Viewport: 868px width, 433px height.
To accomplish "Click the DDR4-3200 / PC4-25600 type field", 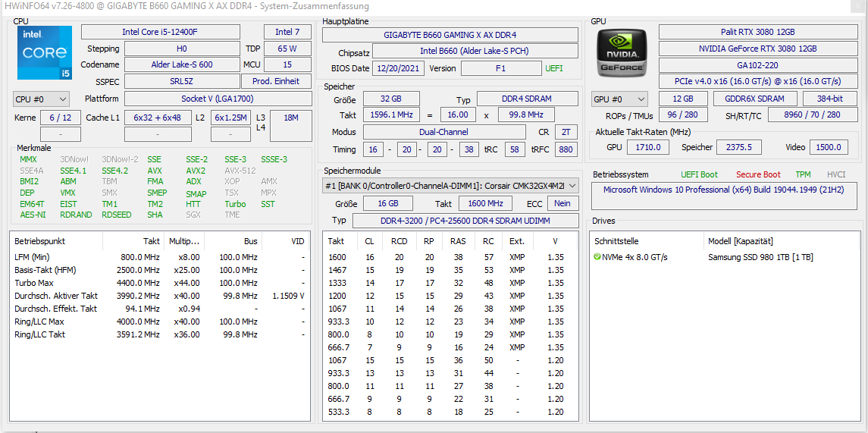I will point(465,221).
